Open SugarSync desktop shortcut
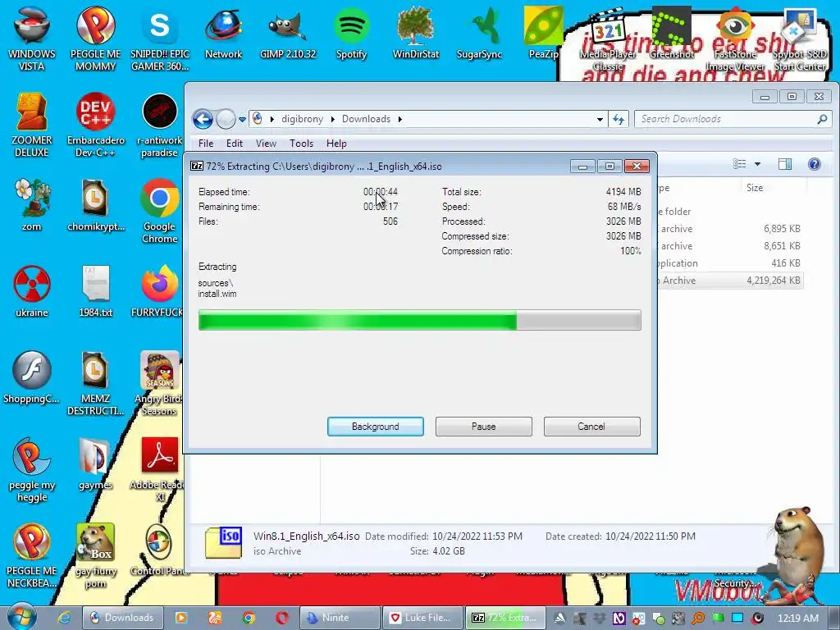Screen dimensions: 840x630 479,33
